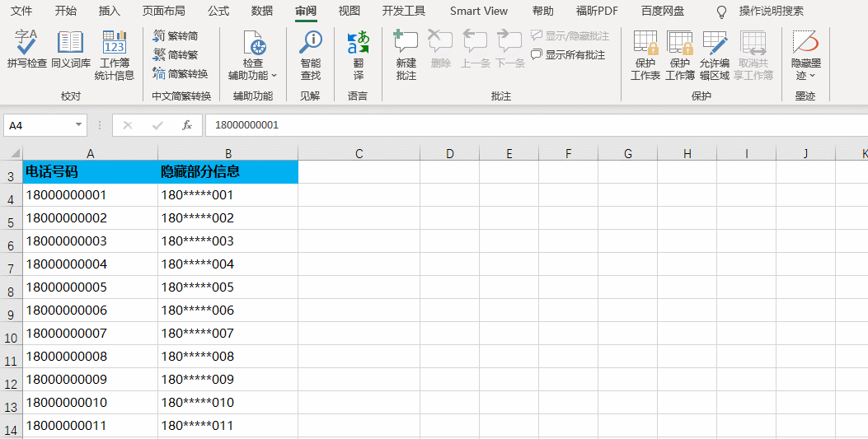
Task: Select column C header
Action: pos(359,153)
